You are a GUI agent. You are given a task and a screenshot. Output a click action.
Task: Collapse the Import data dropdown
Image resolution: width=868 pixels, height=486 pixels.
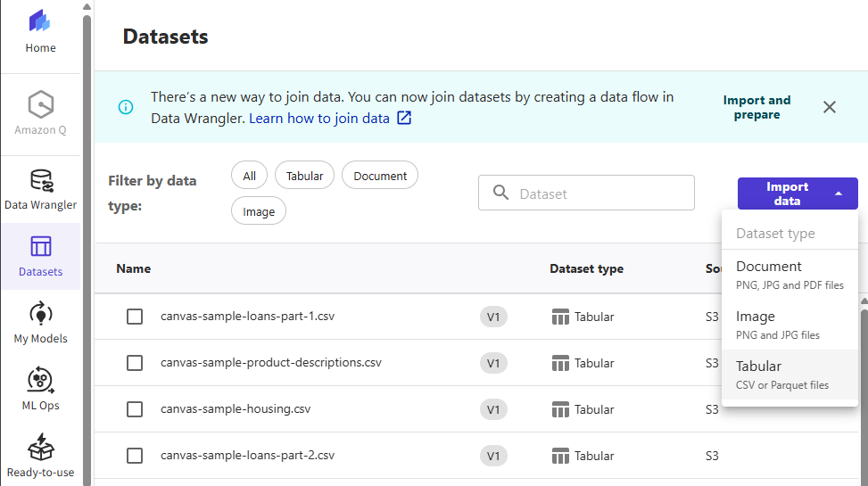pos(797,194)
